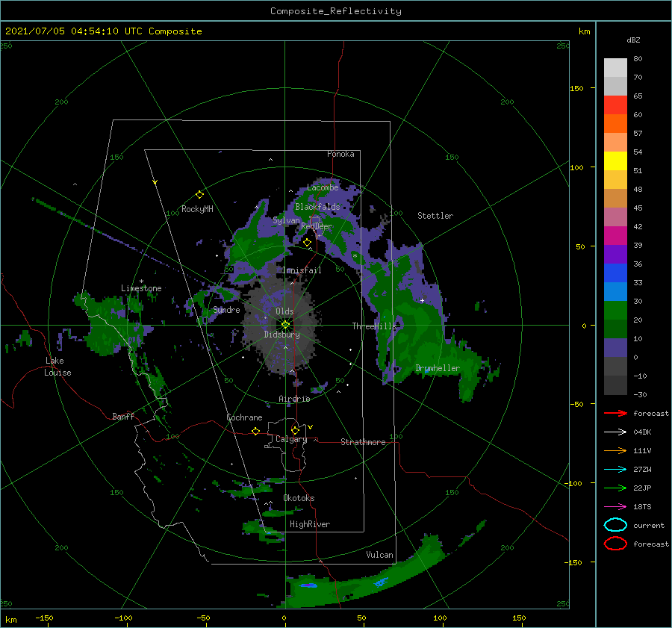The height and width of the screenshot is (628, 672).
Task: Click the ThreeHills label
Action: coord(375,326)
